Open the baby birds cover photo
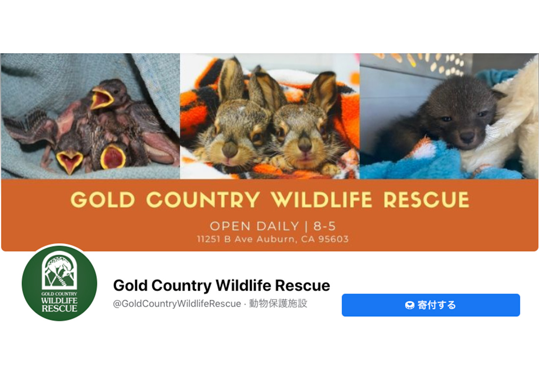Screen dimensions: 539x392 point(91,116)
